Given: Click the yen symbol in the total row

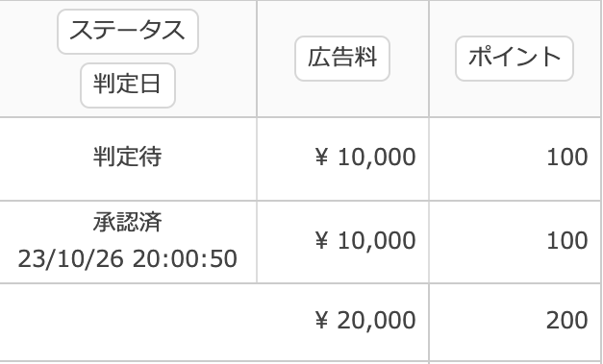Looking at the screenshot, I should click(x=322, y=320).
